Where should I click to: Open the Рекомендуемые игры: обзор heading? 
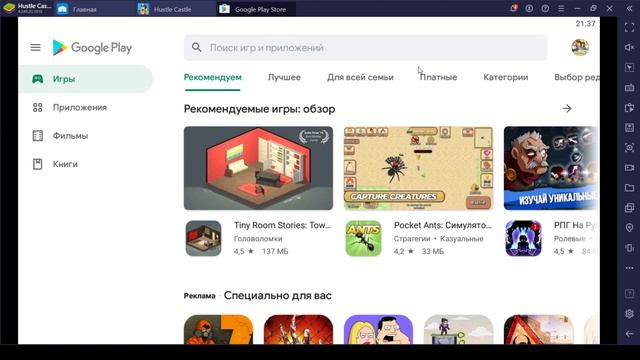pos(259,109)
